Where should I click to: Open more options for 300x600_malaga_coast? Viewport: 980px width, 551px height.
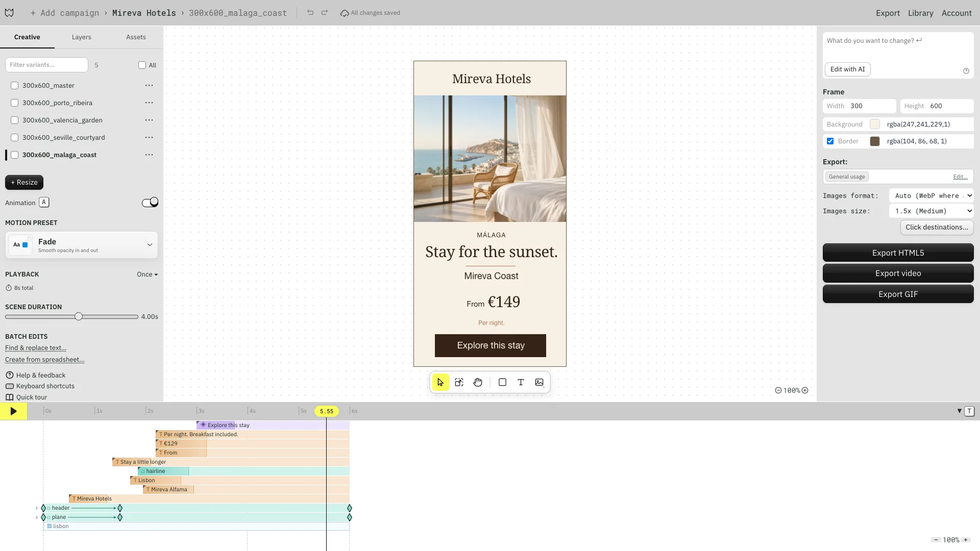pyautogui.click(x=149, y=155)
